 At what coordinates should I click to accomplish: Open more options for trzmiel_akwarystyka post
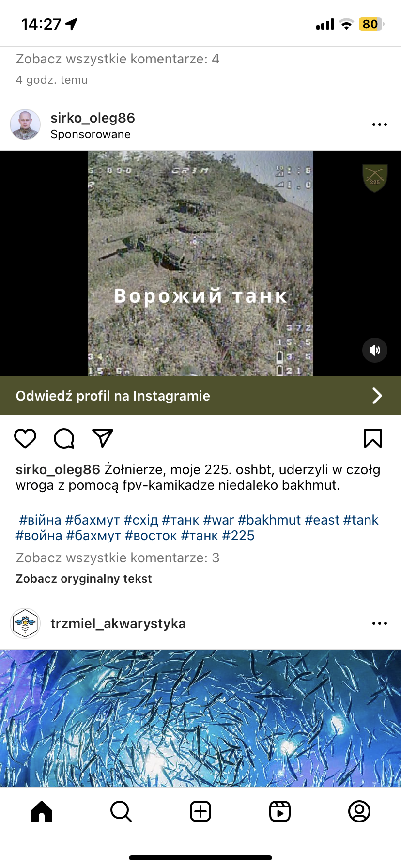(380, 623)
